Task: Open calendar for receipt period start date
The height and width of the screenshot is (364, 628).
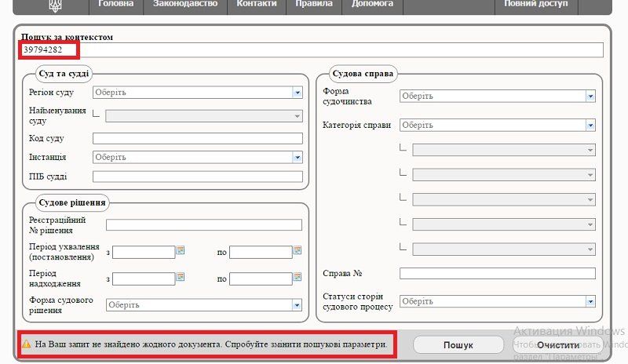Action: [181, 278]
